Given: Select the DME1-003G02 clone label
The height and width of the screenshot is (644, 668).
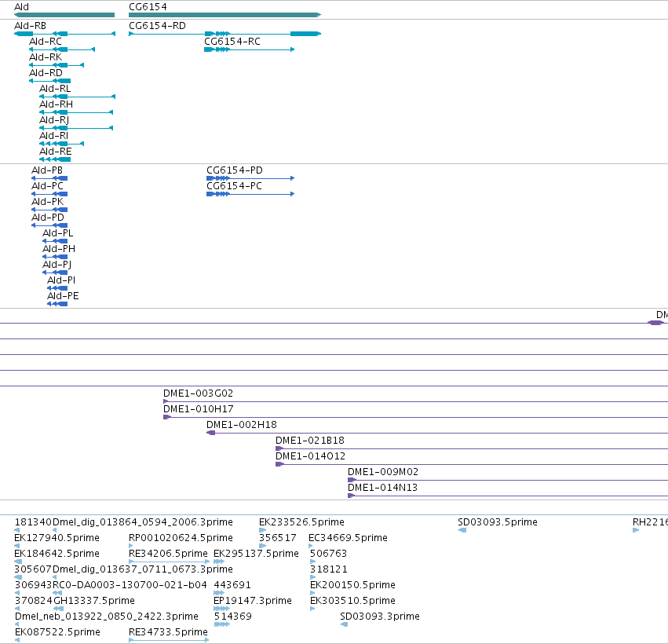Looking at the screenshot, I should 198,393.
